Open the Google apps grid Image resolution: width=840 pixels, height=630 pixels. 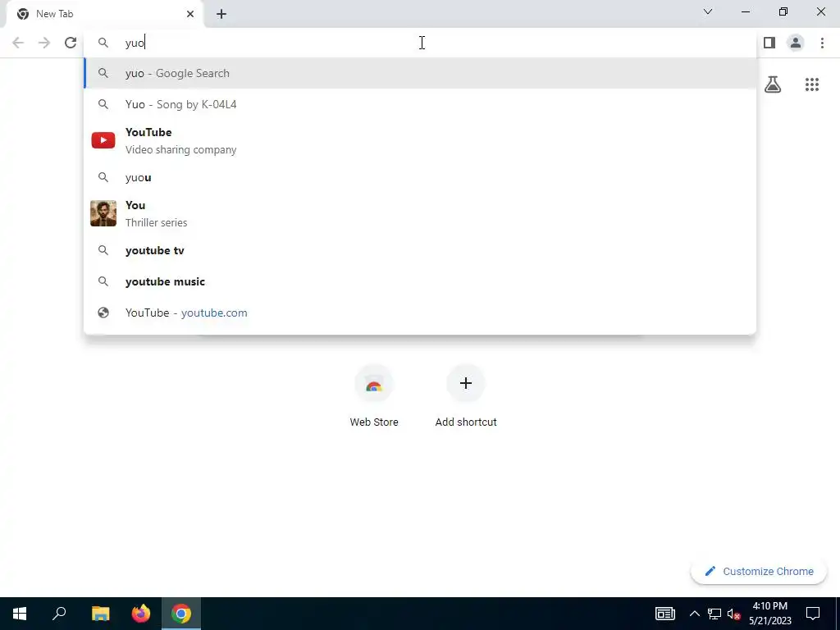[x=812, y=84]
